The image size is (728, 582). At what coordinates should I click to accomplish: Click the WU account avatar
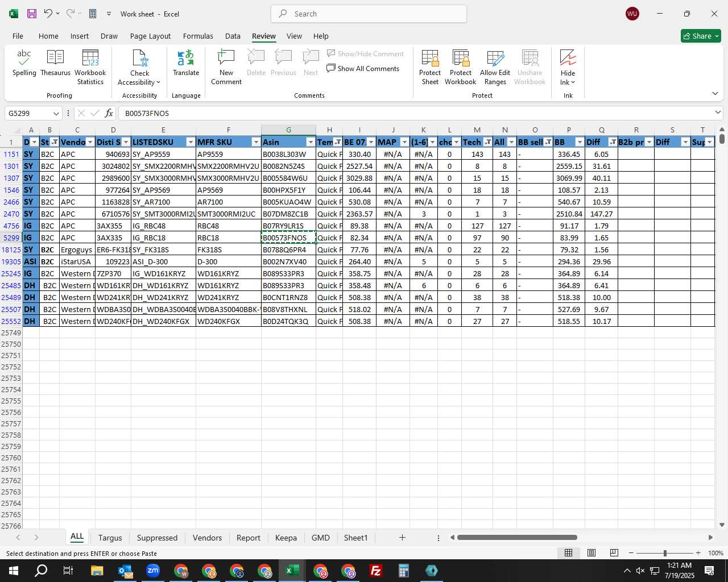(x=632, y=14)
